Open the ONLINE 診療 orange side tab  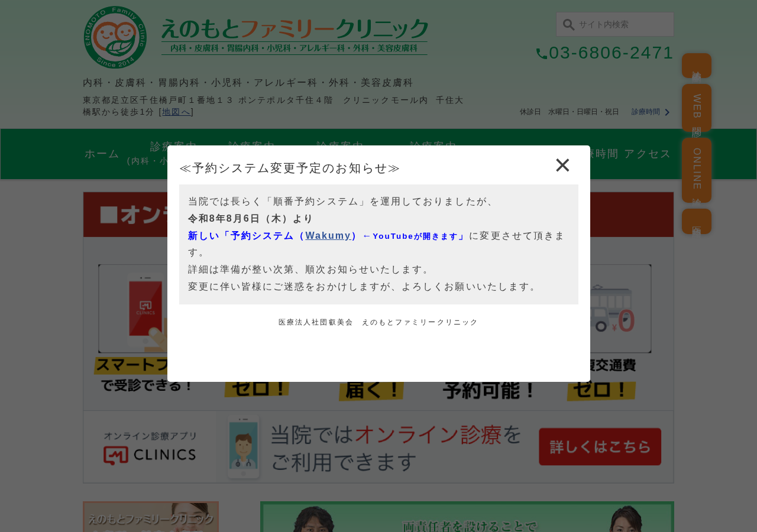(x=697, y=170)
